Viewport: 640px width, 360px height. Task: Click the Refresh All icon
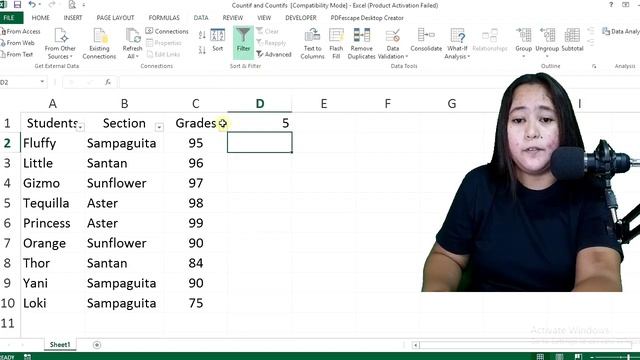click(133, 36)
